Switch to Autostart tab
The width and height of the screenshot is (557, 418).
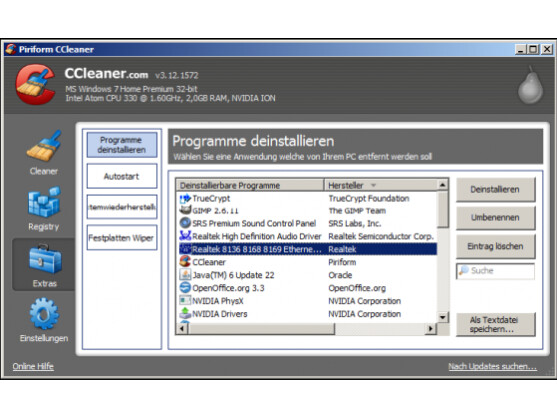pos(122,176)
